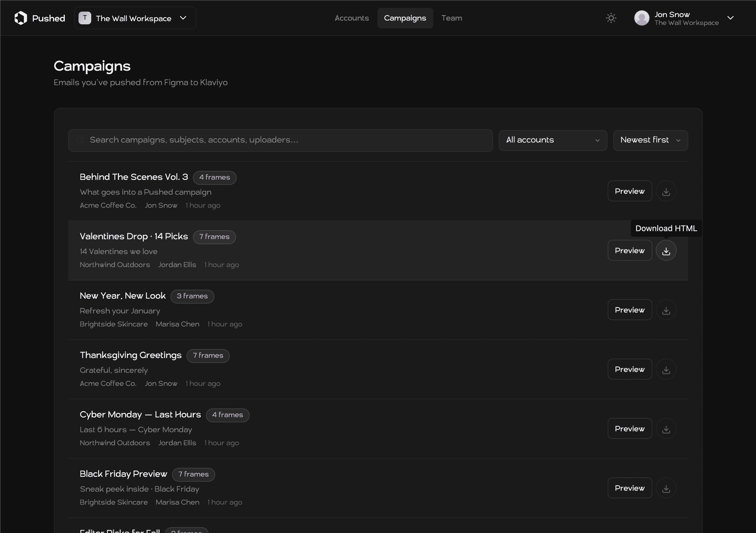Click Acme Coffee Co. under Behind The Scenes
This screenshot has height=533, width=756.
(108, 205)
